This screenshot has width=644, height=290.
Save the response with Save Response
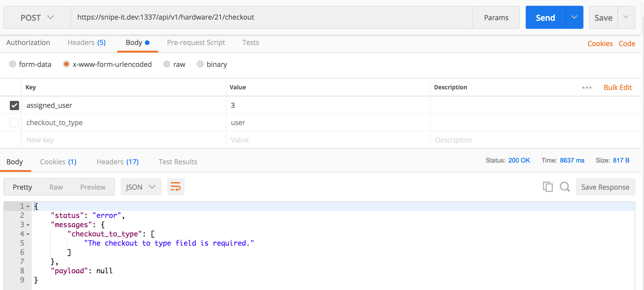605,187
